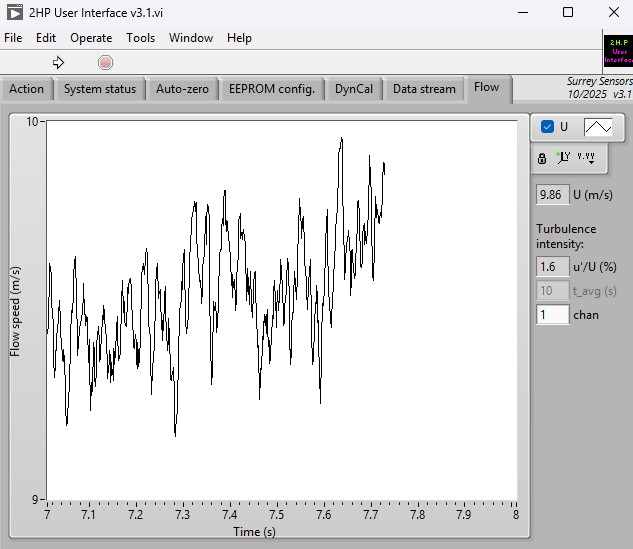Image resolution: width=633 pixels, height=549 pixels.
Task: Open the Help menu
Action: point(239,38)
